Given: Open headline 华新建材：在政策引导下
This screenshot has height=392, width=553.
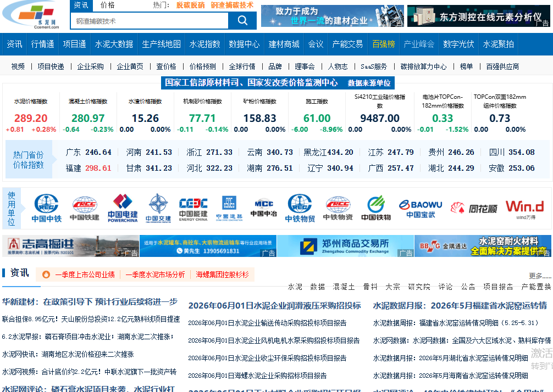Looking at the screenshot, I should pos(90,302).
